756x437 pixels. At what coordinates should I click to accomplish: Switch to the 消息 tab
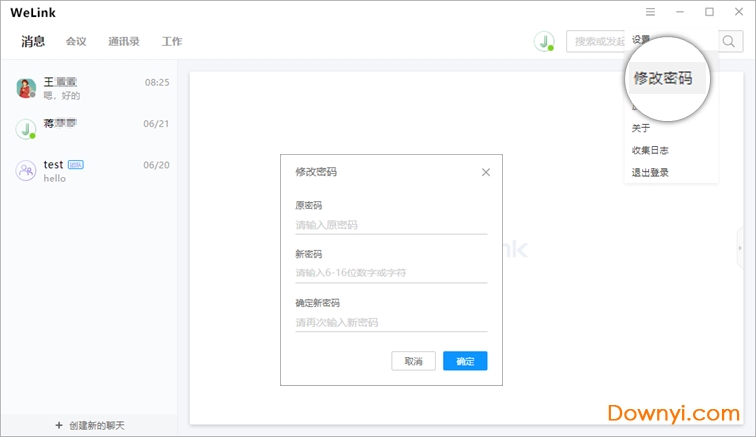(x=33, y=41)
